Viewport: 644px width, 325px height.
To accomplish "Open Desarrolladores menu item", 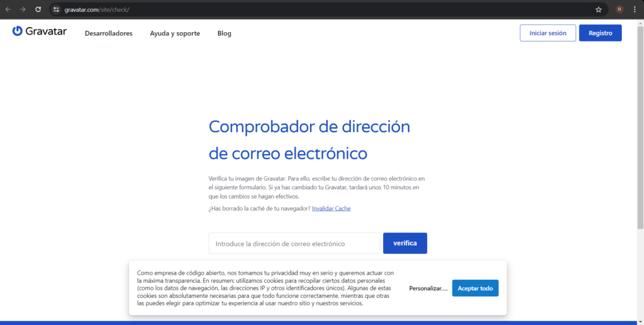I will (108, 33).
